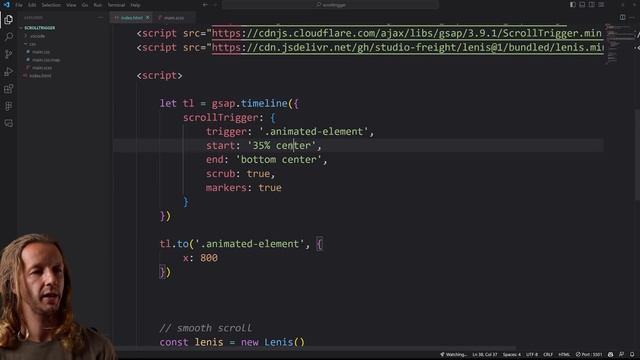Click on the 'markers: true' line

(244, 188)
